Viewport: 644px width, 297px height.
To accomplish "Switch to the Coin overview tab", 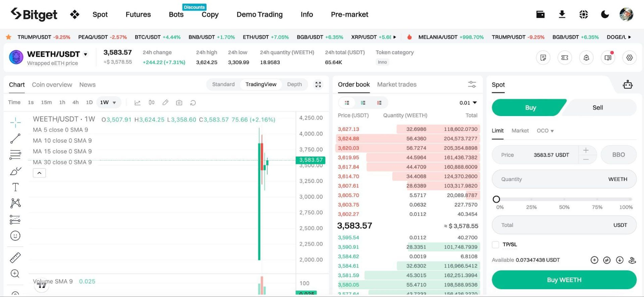I will tap(52, 85).
